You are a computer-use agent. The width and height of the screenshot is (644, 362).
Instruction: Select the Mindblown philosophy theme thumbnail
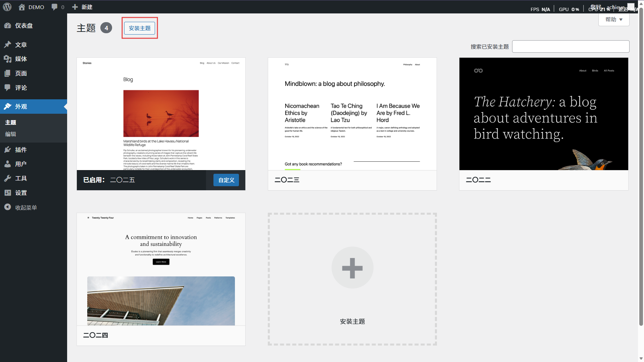(x=352, y=114)
